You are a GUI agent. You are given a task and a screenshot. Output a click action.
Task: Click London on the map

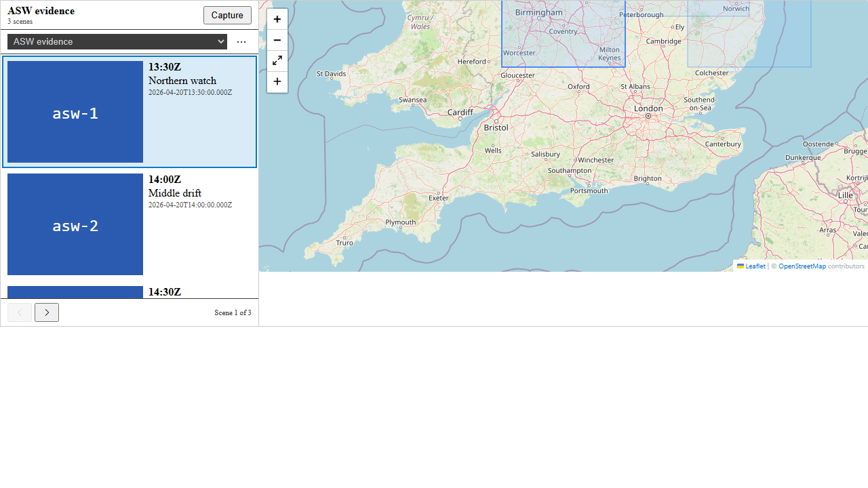pyautogui.click(x=648, y=109)
